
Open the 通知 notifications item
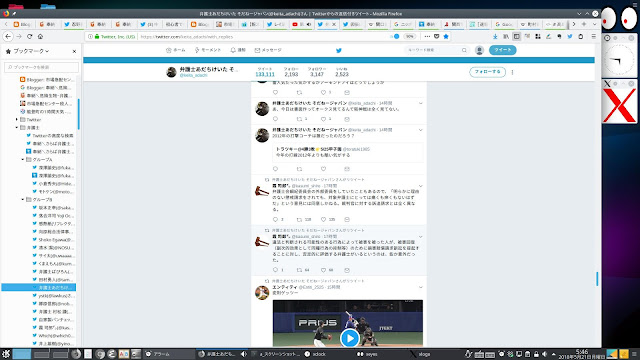click(x=238, y=50)
